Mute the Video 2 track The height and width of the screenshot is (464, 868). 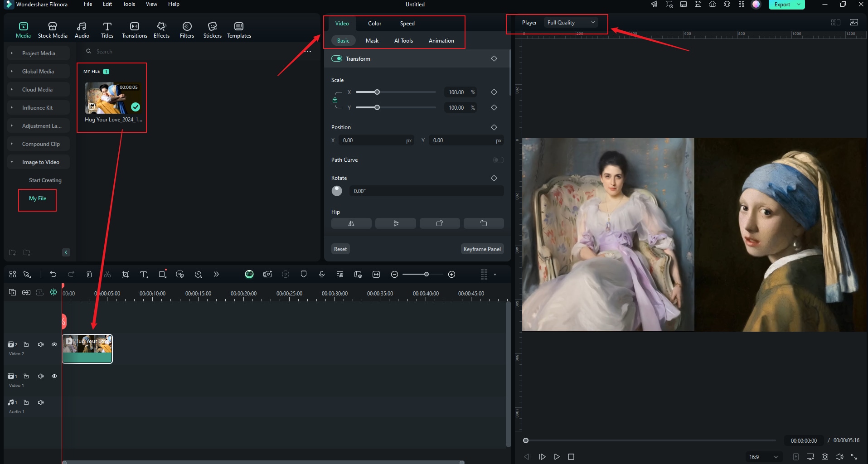(41, 344)
